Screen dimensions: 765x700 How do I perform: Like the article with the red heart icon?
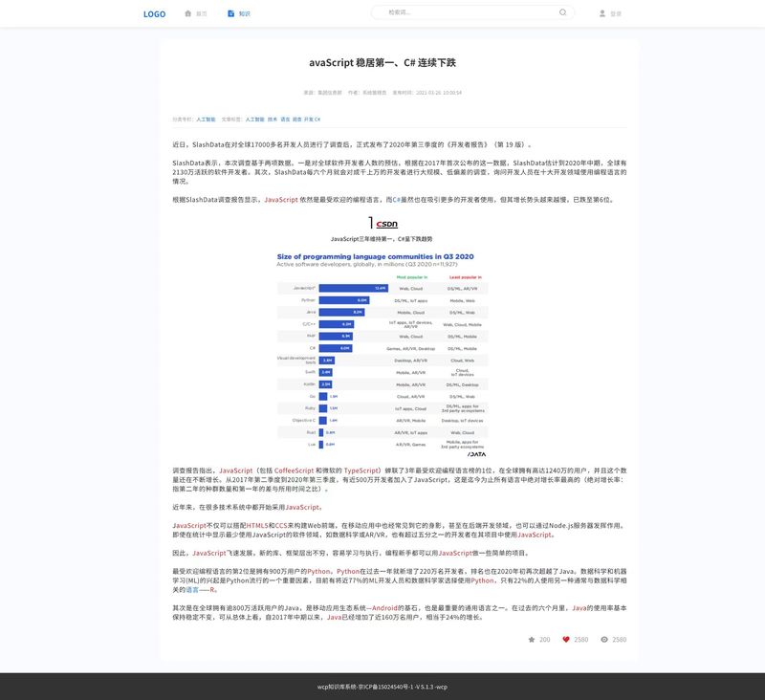[566, 640]
